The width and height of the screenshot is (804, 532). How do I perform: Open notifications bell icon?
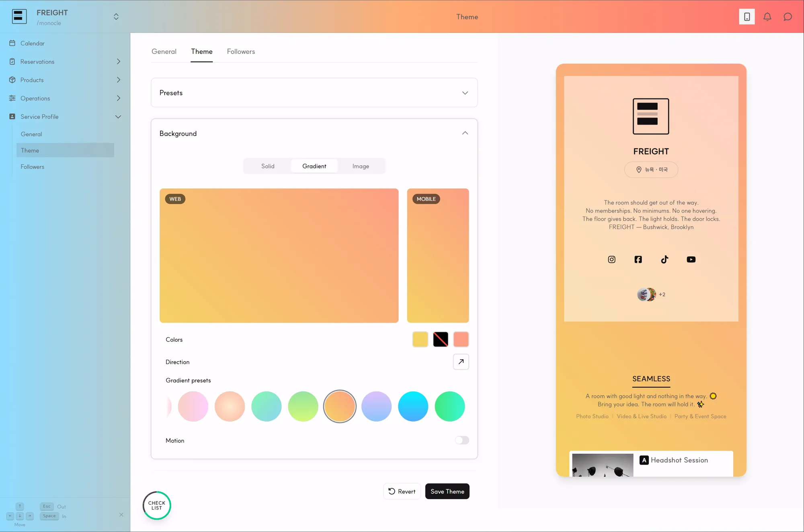click(767, 16)
